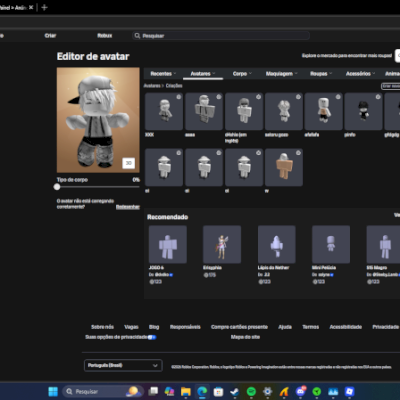Expand the Maquiagem category dropdown
Viewport: 400px width, 400px height.
tap(281, 74)
